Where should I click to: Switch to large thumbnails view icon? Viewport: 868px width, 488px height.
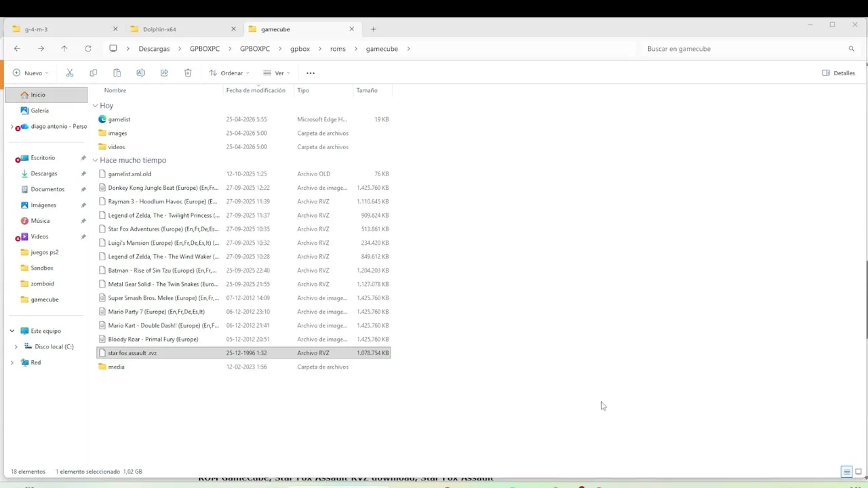[x=859, y=472]
